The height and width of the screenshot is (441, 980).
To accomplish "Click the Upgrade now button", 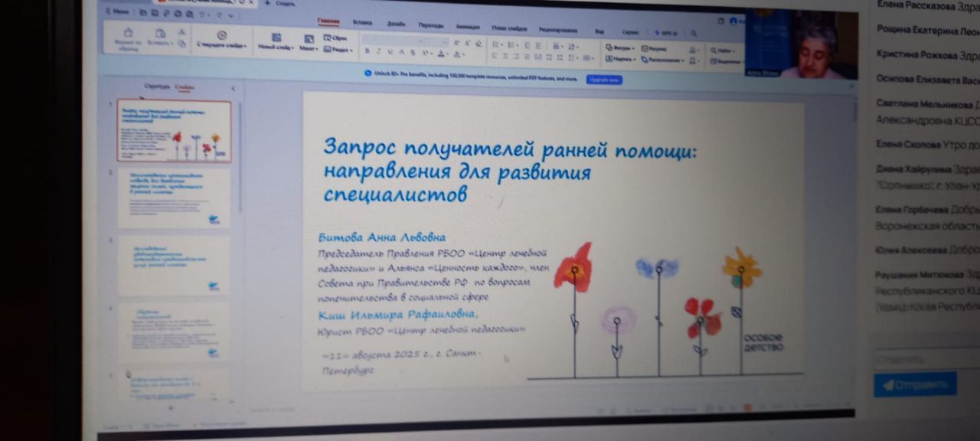I will [x=604, y=80].
